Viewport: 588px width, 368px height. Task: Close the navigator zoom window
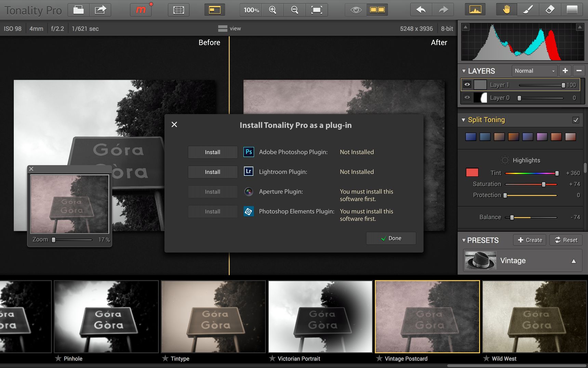[x=31, y=169]
